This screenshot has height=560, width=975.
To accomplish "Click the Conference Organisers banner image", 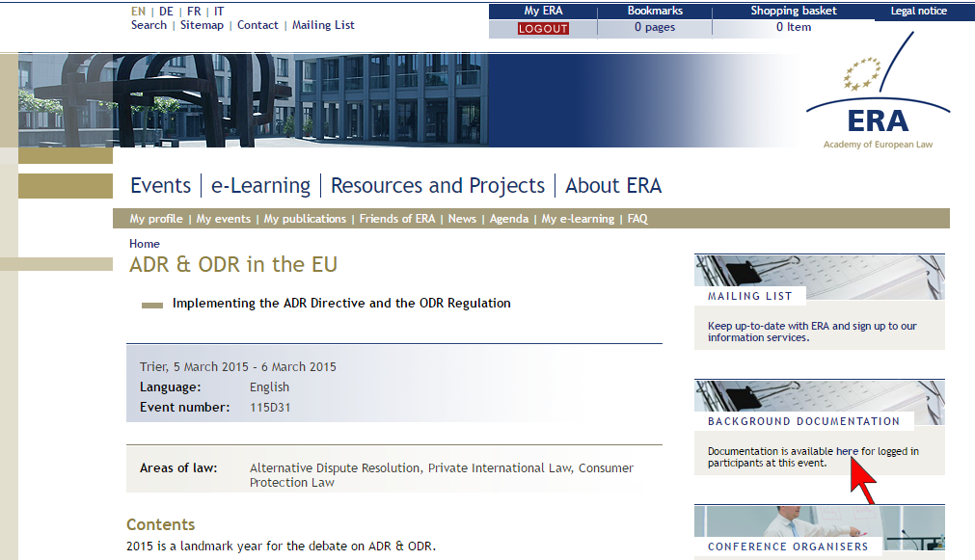I will coord(820,528).
